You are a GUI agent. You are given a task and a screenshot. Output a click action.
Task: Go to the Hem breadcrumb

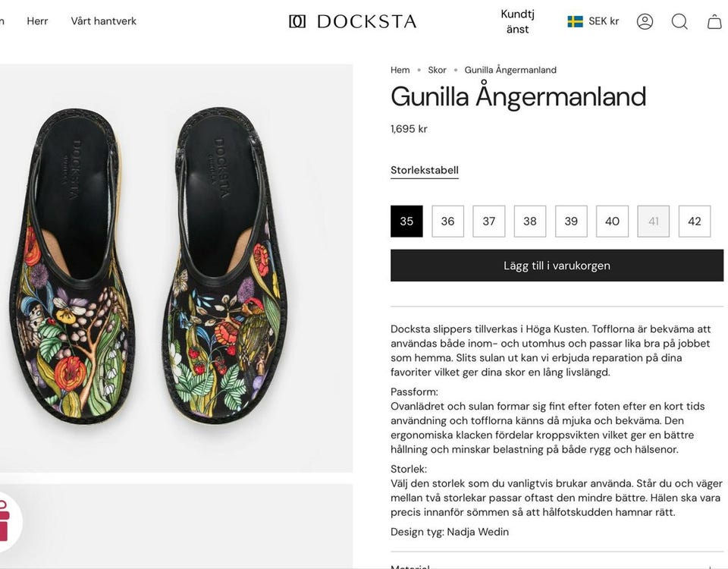(x=400, y=70)
